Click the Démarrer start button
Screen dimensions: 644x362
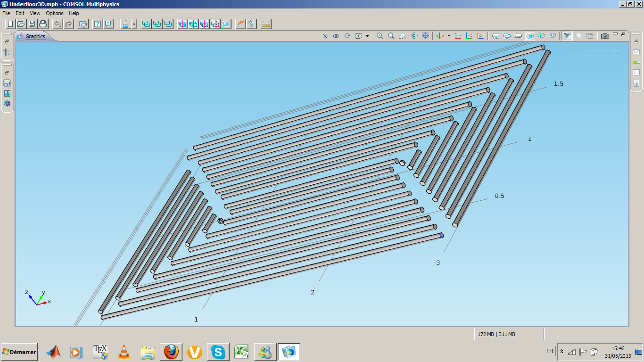click(x=19, y=352)
